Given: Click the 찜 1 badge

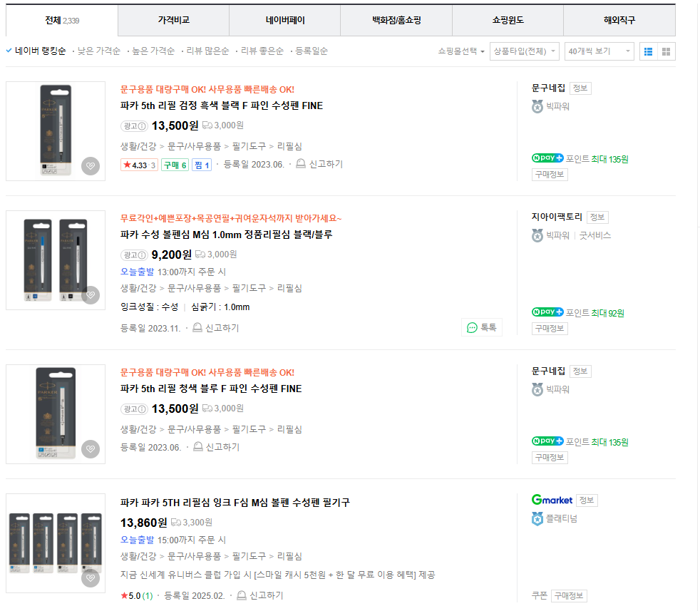Looking at the screenshot, I should coord(202,165).
